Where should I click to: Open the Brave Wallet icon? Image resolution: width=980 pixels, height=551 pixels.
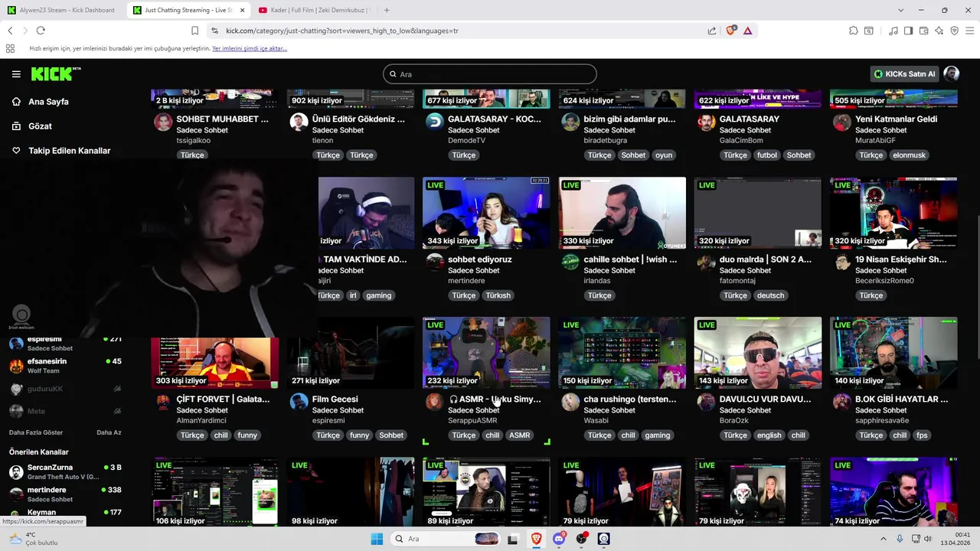(924, 31)
